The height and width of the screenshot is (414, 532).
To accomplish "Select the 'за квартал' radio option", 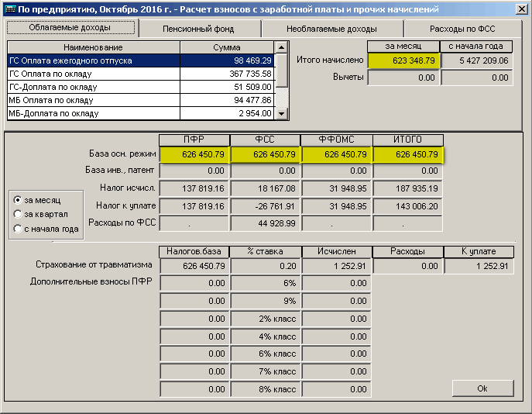I will [x=18, y=214].
